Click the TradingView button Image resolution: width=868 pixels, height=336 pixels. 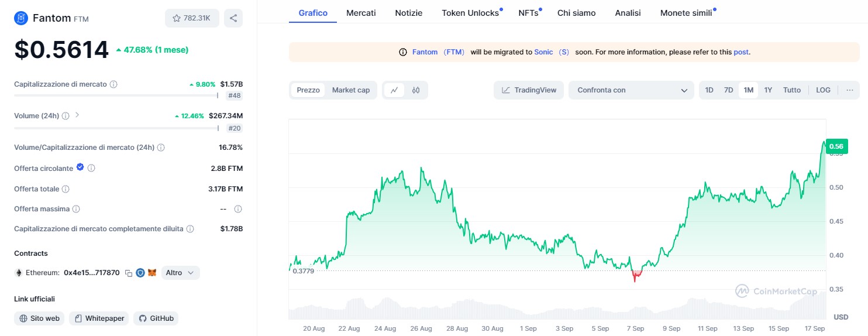529,90
